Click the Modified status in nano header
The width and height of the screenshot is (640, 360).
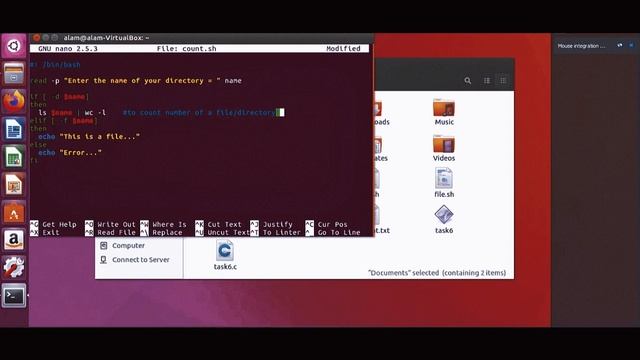pos(343,49)
